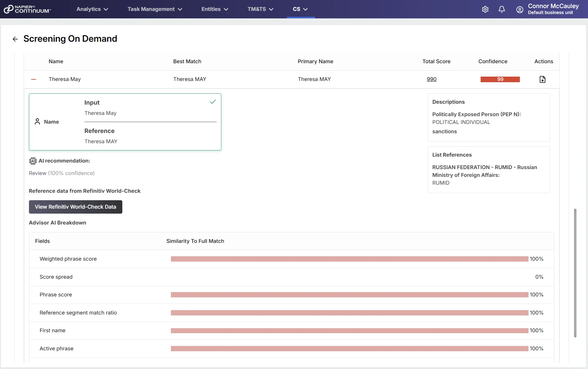Image resolution: width=588 pixels, height=369 pixels.
Task: Click the user profile avatar icon
Action: (520, 10)
